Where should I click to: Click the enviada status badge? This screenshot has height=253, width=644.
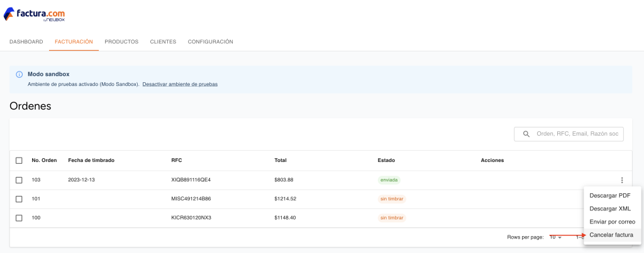point(389,180)
